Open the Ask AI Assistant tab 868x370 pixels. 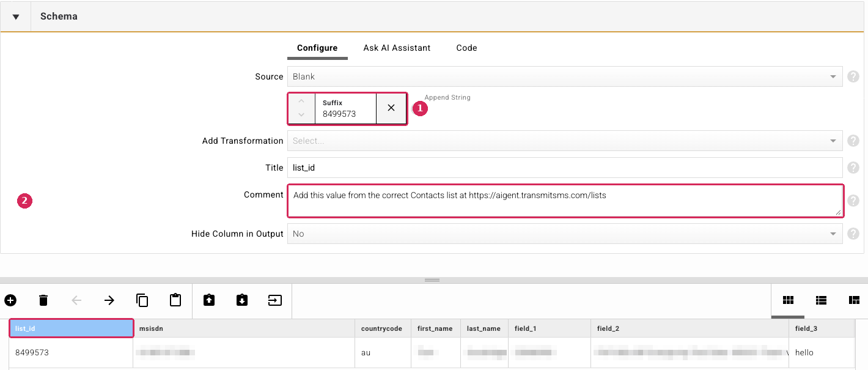click(x=397, y=48)
